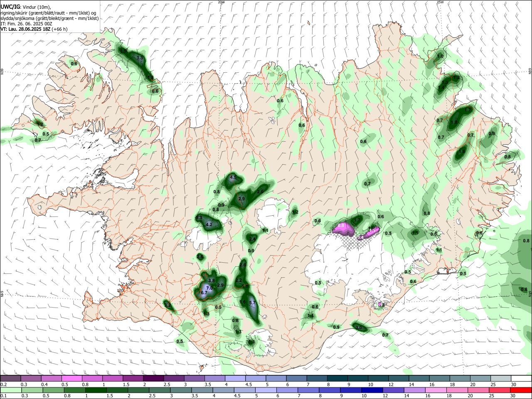The image size is (532, 399).
Task: Click the initialization time line 'IT: Fim. 26. 06. 2025 00Z'
Action: [26, 24]
